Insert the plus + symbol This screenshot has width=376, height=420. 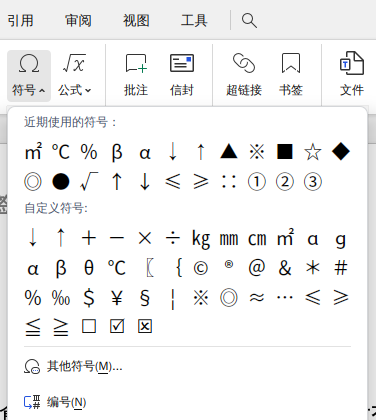pos(89,238)
